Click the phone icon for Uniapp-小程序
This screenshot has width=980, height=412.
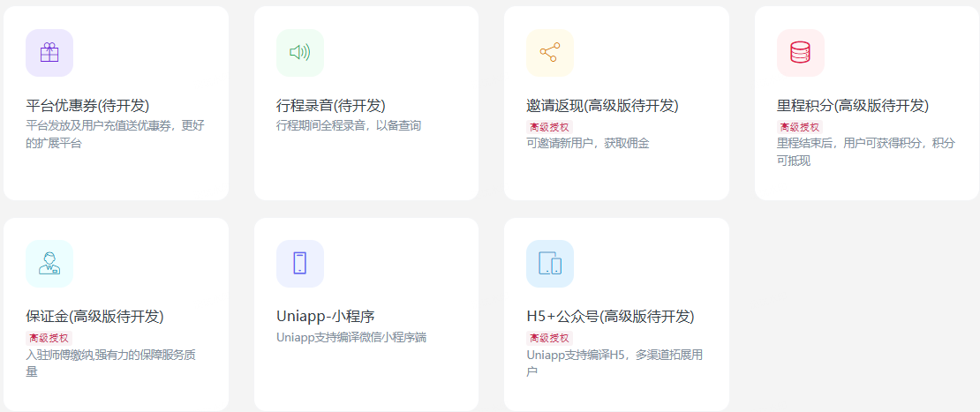click(299, 264)
